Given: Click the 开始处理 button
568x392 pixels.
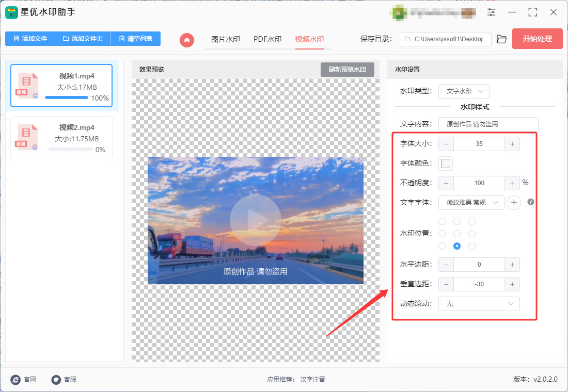Looking at the screenshot, I should click(x=537, y=39).
